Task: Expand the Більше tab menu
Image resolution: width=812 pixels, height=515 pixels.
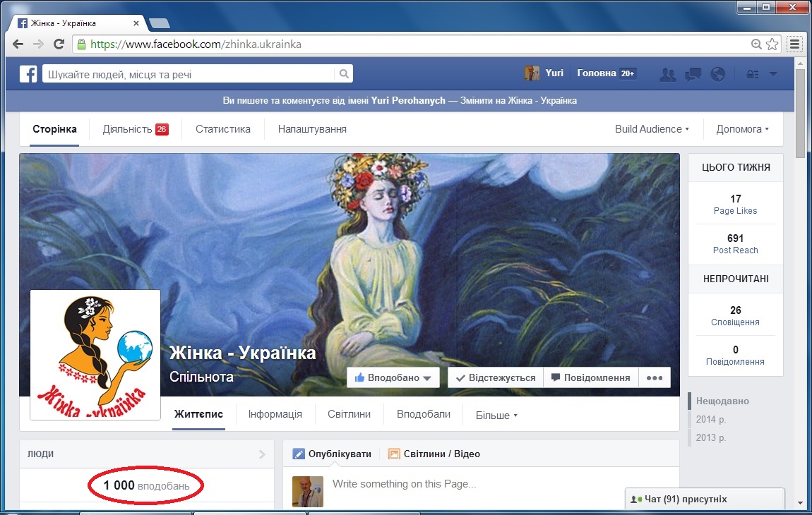Action: pyautogui.click(x=496, y=415)
